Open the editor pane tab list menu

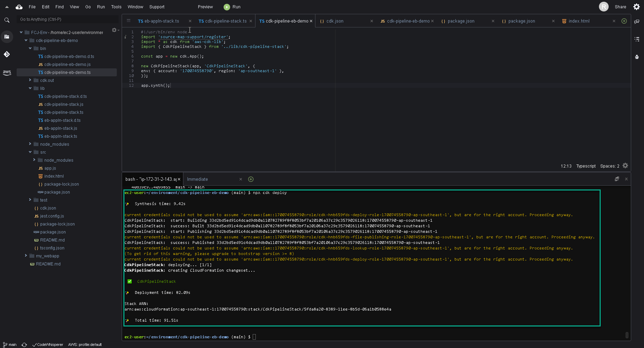129,21
